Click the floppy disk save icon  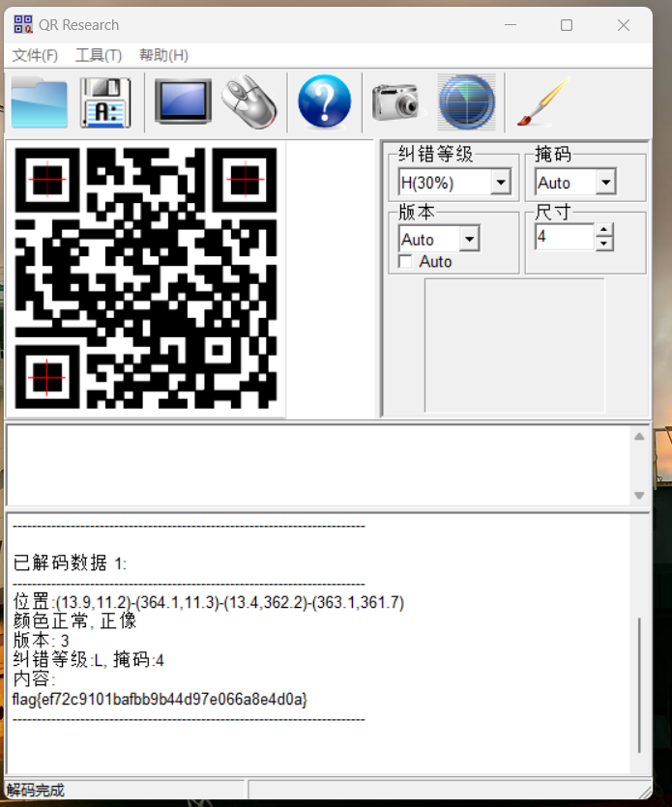105,101
